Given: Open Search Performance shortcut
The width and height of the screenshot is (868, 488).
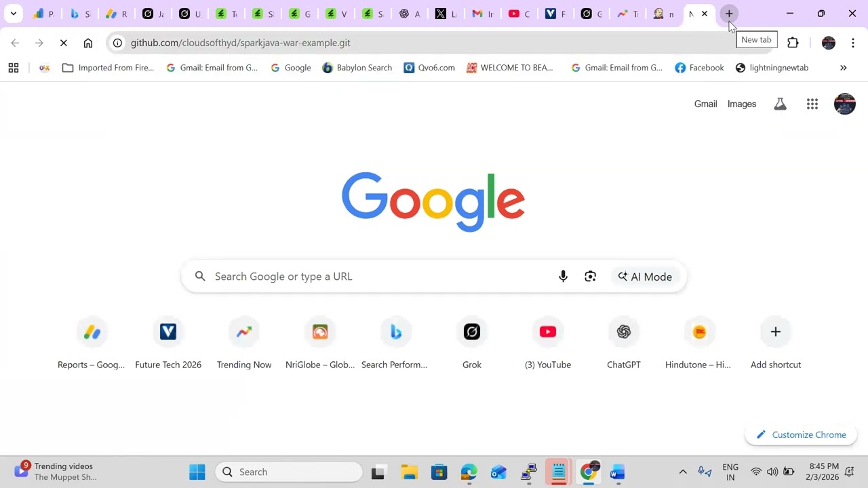Looking at the screenshot, I should (x=396, y=344).
